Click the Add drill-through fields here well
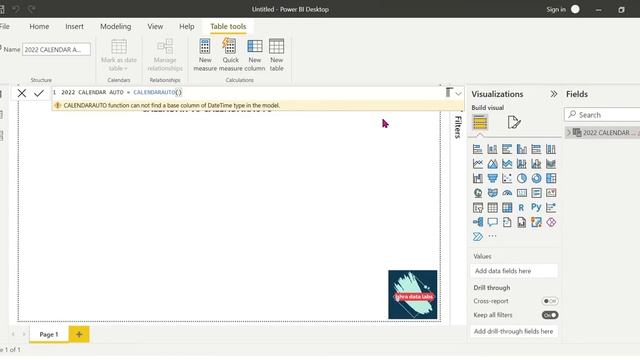The width and height of the screenshot is (640, 360). click(514, 331)
